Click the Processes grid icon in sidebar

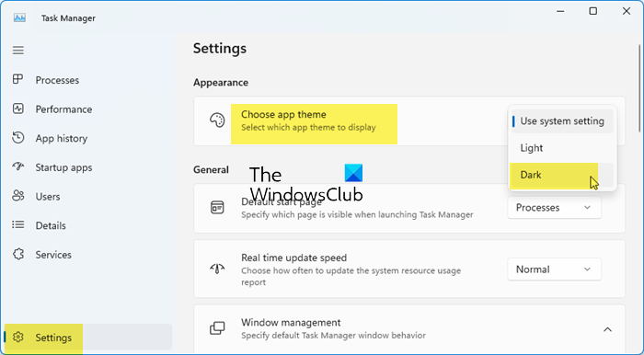pos(17,79)
